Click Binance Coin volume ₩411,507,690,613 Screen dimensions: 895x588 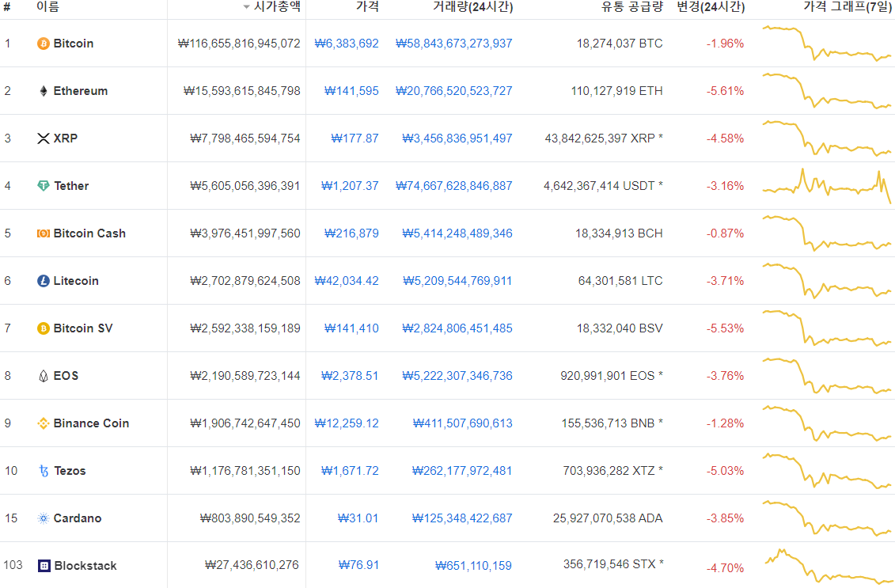tap(462, 423)
